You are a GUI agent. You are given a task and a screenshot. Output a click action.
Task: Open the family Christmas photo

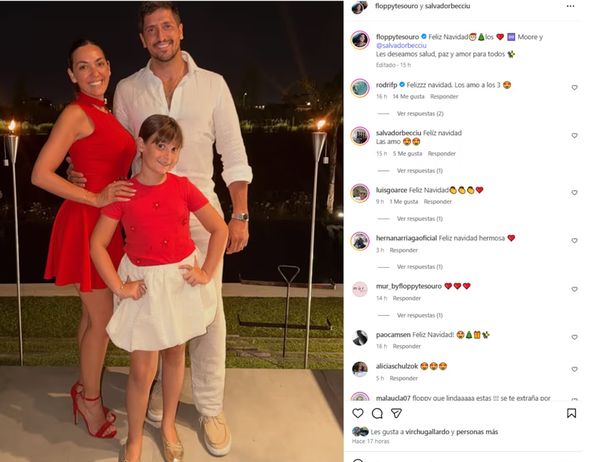click(x=172, y=231)
